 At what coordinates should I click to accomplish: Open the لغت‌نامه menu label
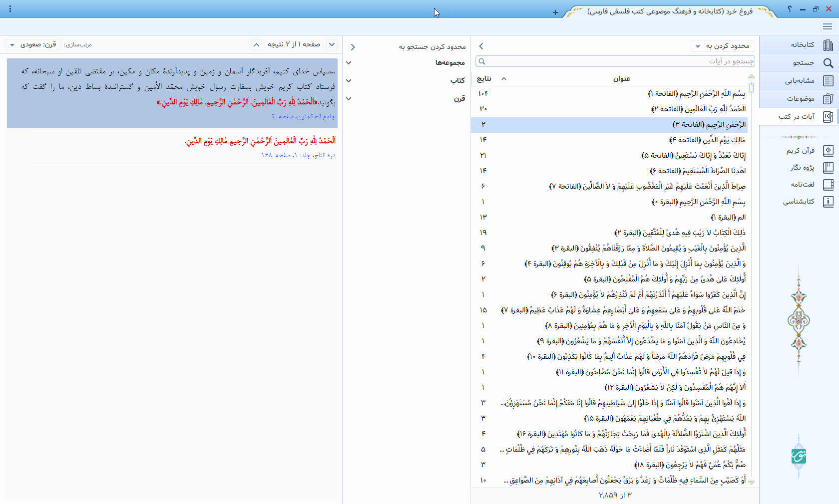tap(803, 185)
